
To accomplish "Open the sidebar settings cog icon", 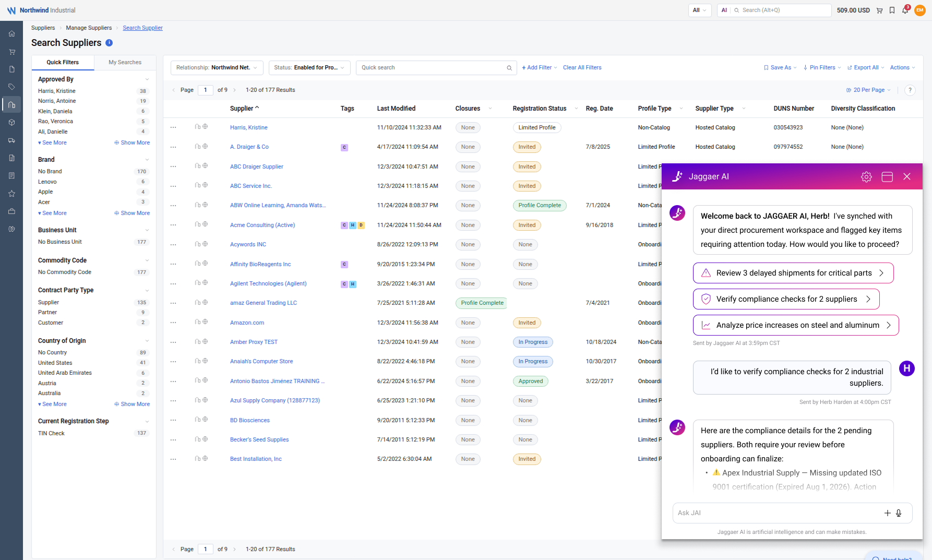I will pyautogui.click(x=11, y=229).
